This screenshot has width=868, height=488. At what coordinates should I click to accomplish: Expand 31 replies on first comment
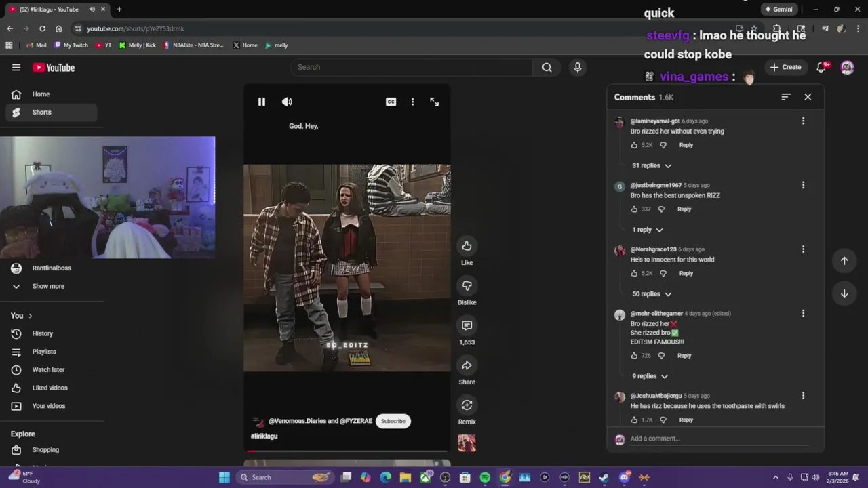tap(652, 165)
